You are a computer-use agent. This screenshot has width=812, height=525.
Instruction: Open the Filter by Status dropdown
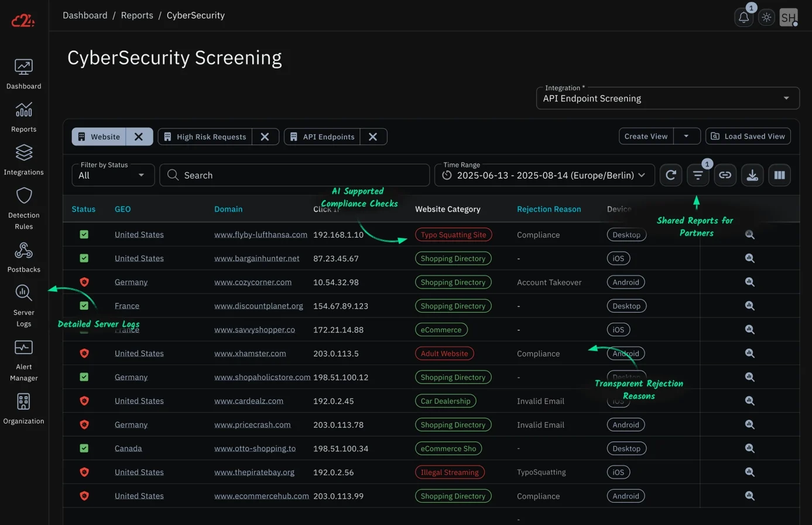[113, 175]
